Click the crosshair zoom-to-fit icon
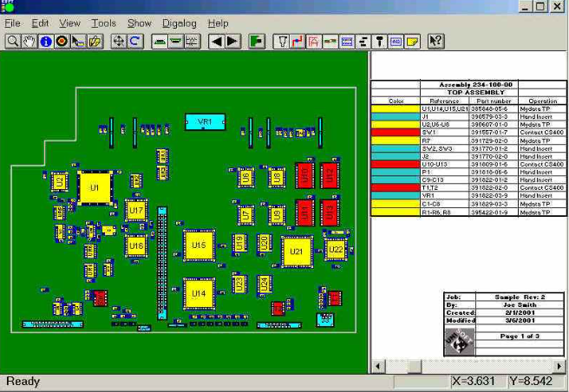The height and width of the screenshot is (392, 569). (118, 41)
